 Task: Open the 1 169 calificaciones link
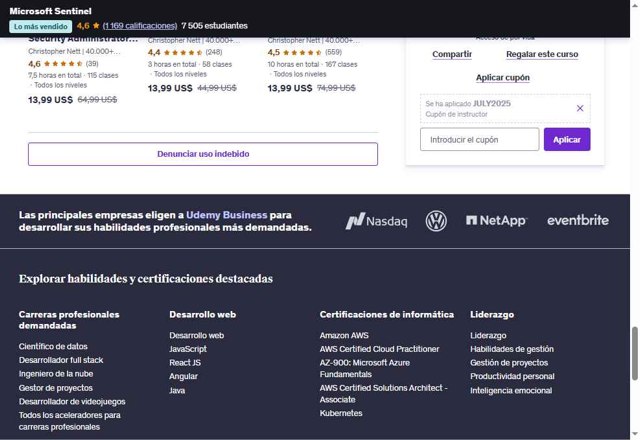[140, 26]
